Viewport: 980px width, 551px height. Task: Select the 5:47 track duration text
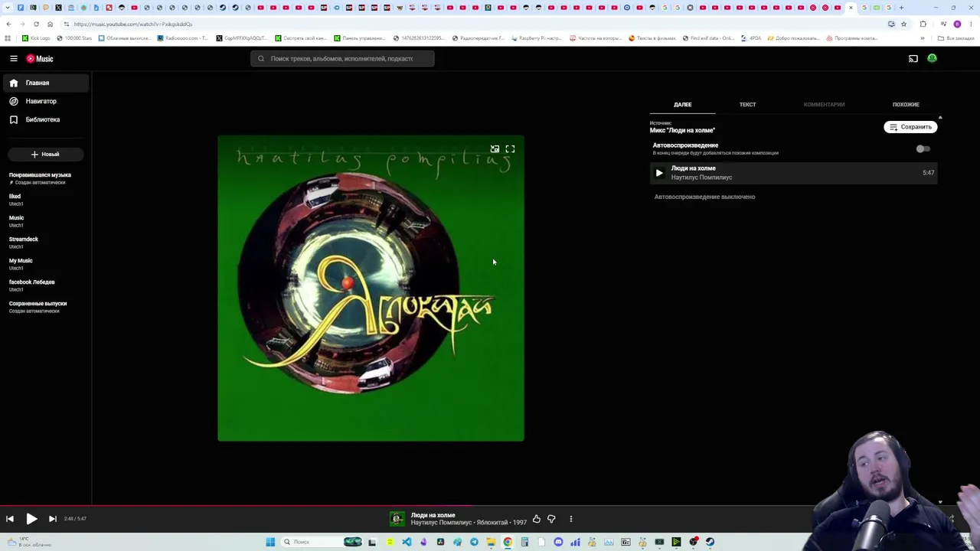point(928,173)
